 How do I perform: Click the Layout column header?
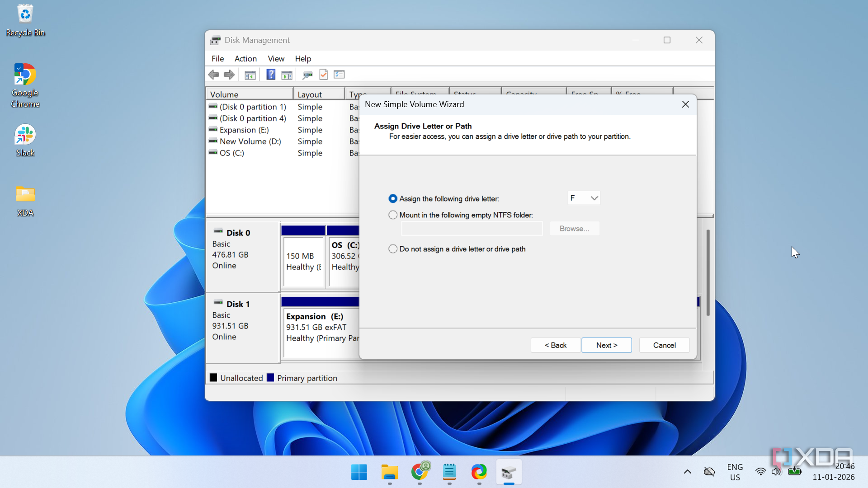[319, 94]
